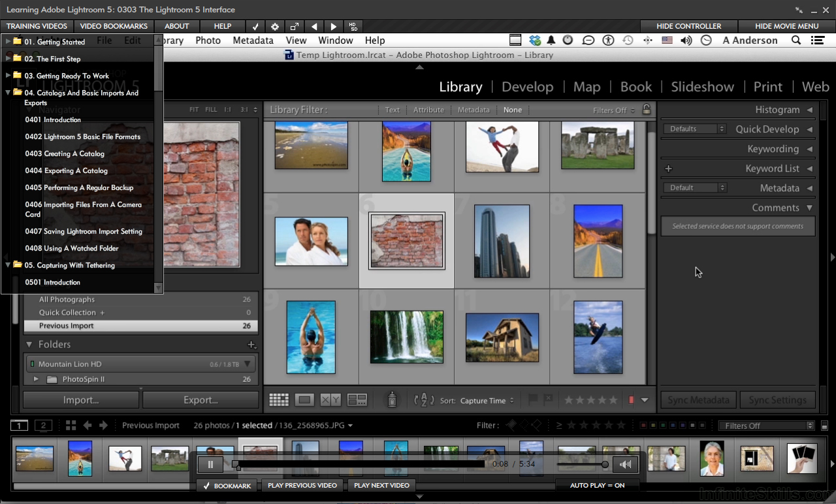The image size is (836, 504).
Task: Click the fullscreen expand icon in the controller
Action: pyautogui.click(x=295, y=26)
